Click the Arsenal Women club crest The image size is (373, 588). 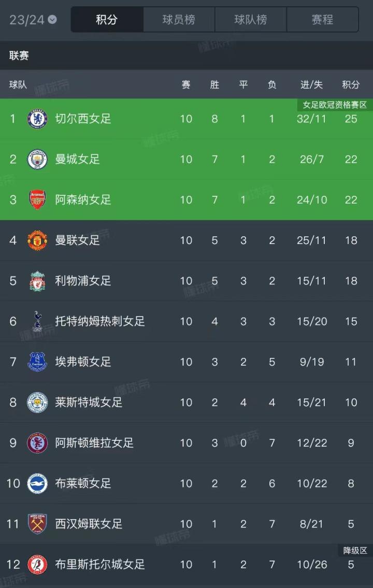tap(37, 199)
